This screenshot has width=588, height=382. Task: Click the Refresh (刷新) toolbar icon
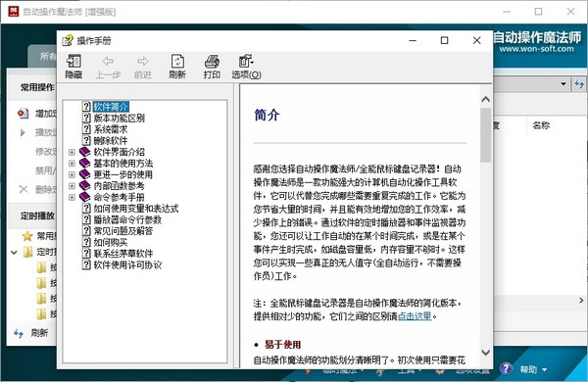tap(177, 61)
